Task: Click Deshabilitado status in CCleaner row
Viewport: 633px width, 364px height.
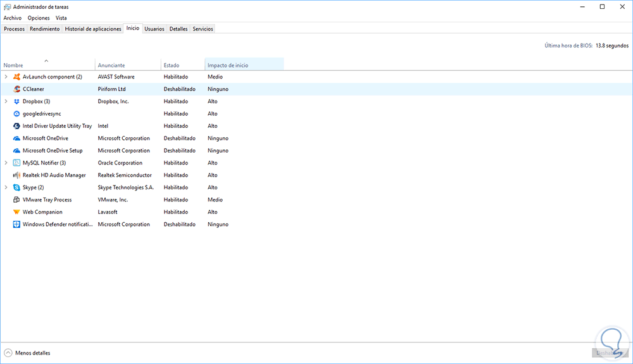Action: click(180, 89)
